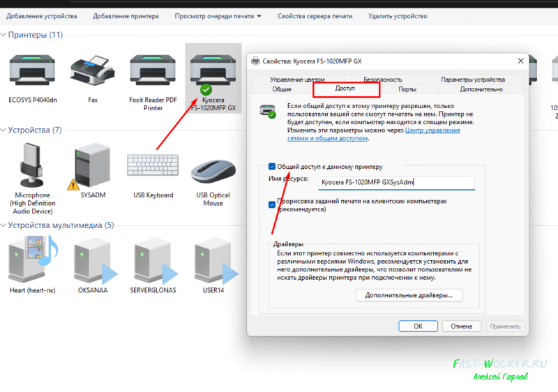Click Свойства сервера печати in toolbar

(x=315, y=16)
